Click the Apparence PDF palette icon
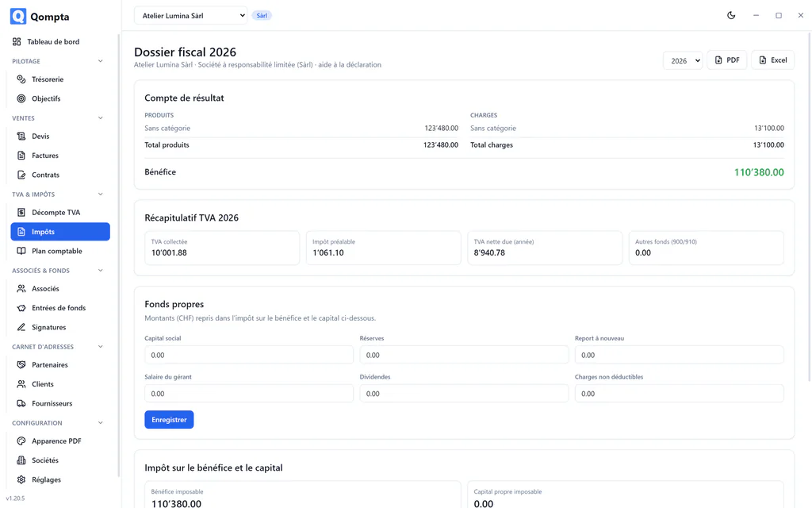The height and width of the screenshot is (508, 812). click(21, 441)
